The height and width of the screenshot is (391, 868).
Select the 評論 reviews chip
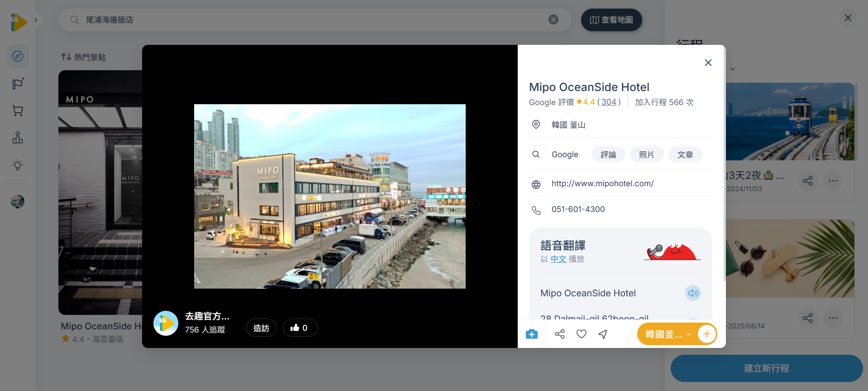pyautogui.click(x=608, y=154)
